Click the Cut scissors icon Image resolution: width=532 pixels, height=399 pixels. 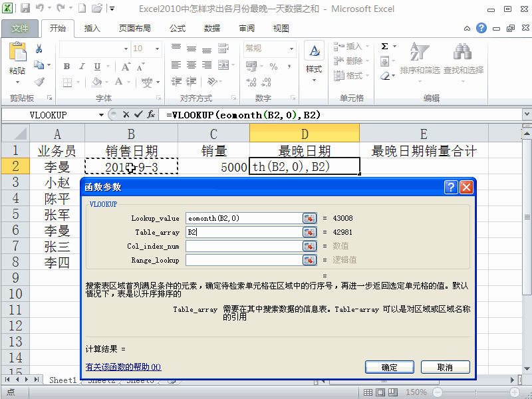pos(39,49)
